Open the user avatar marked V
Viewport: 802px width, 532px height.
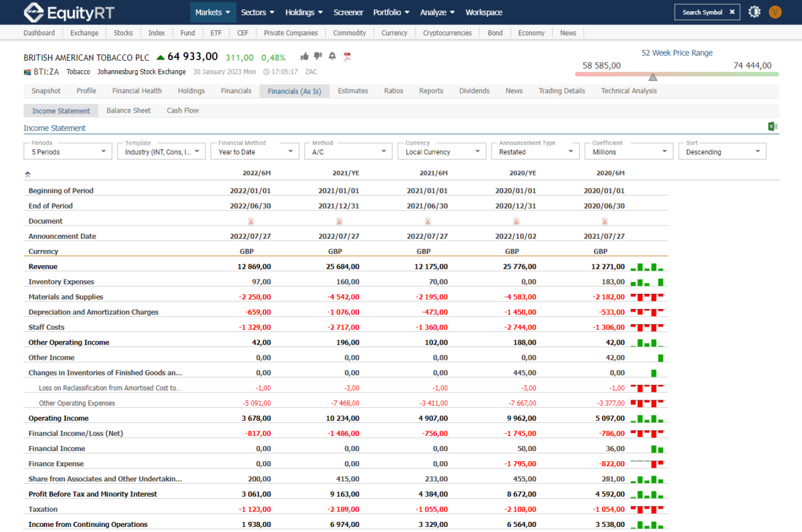[775, 12]
